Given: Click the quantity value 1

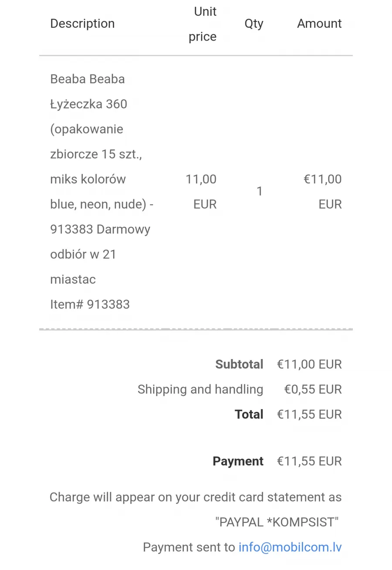Looking at the screenshot, I should pos(260,191).
